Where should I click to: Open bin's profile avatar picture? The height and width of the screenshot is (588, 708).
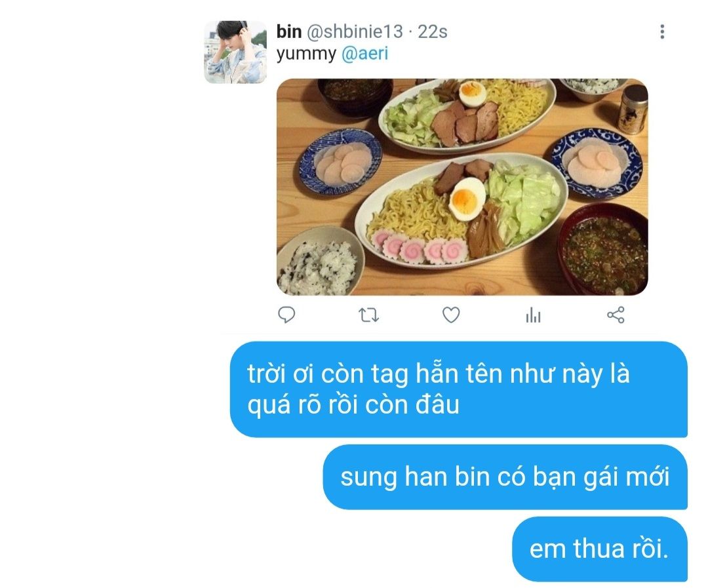click(235, 52)
